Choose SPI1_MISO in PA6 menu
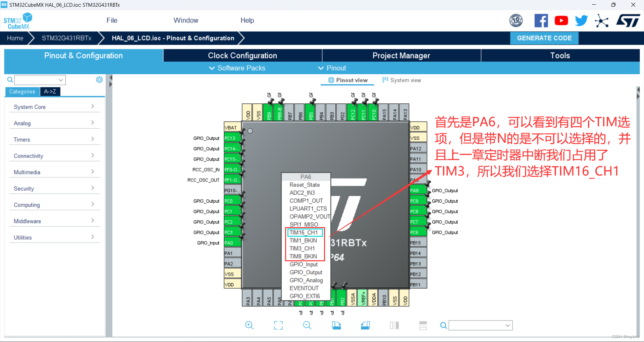Image resolution: width=644 pixels, height=342 pixels. (x=304, y=224)
